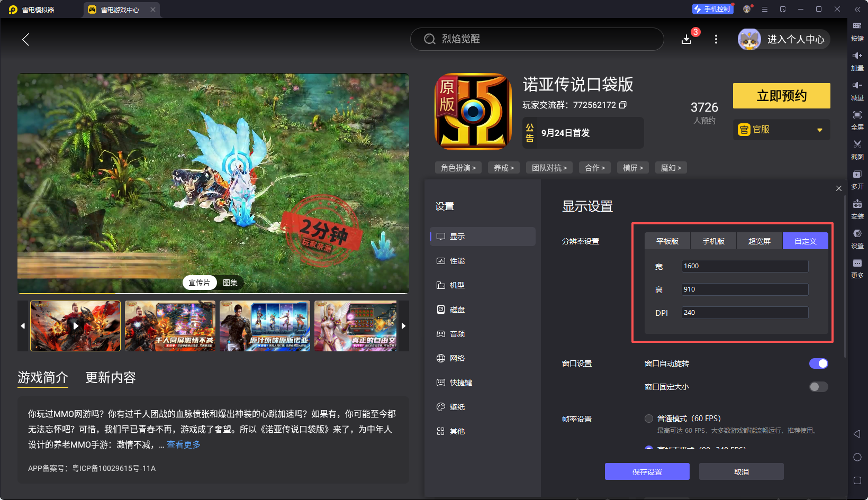This screenshot has width=868, height=500.
Task: Open the 团队对抗 > tag
Action: [549, 168]
